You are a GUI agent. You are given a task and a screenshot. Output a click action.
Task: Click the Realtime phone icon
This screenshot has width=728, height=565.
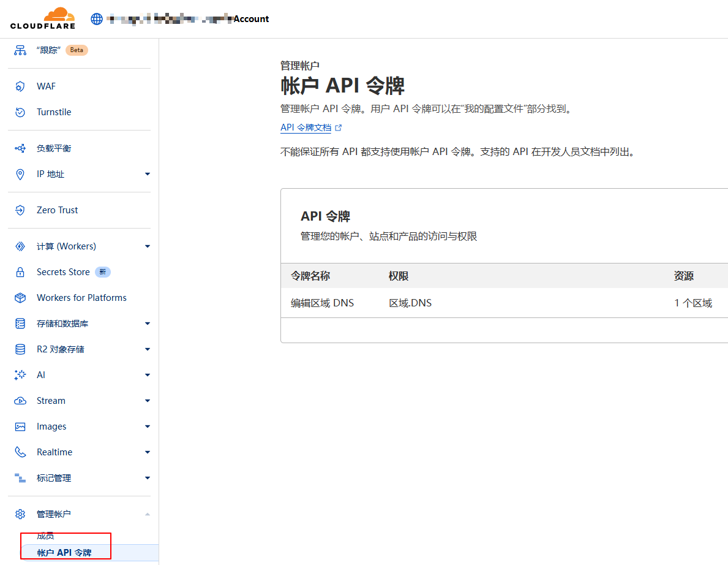tap(20, 452)
